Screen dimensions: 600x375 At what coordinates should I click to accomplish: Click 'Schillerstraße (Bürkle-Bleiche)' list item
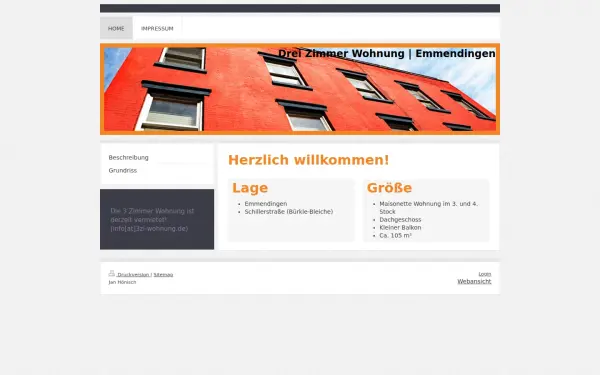click(289, 212)
